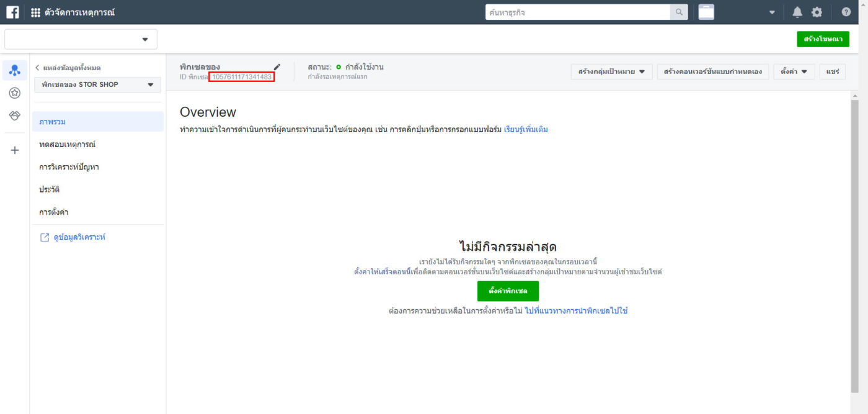This screenshot has height=414, width=868.
Task: Click the ค้นหาธุรกิจ search field
Action: click(x=578, y=12)
